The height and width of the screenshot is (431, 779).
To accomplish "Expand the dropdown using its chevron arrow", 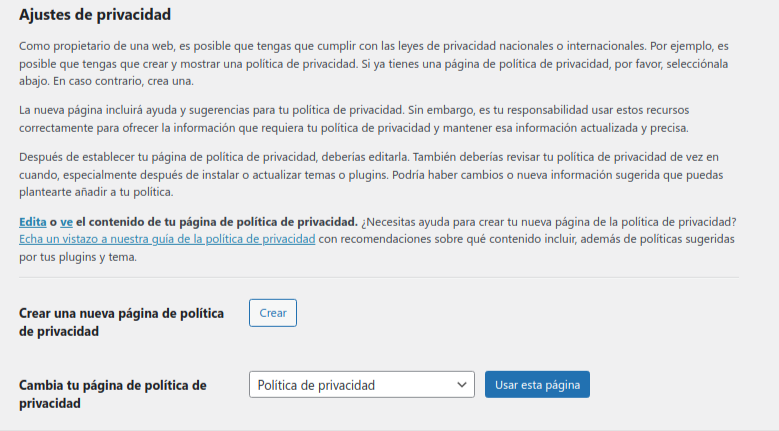I will [x=462, y=385].
